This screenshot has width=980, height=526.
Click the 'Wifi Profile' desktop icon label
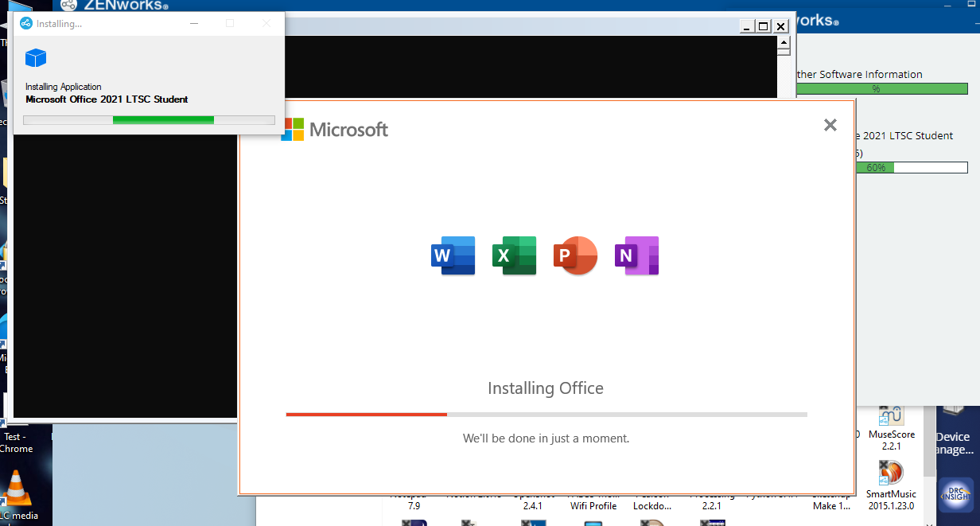593,506
